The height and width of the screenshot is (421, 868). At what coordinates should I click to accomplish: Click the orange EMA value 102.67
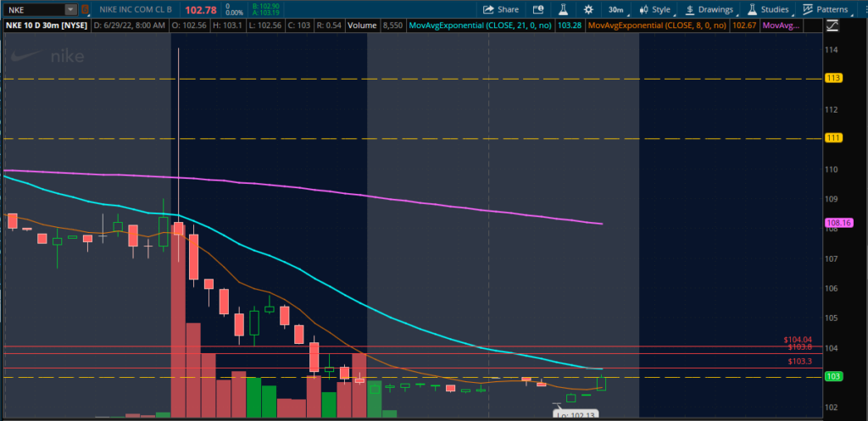(x=743, y=25)
